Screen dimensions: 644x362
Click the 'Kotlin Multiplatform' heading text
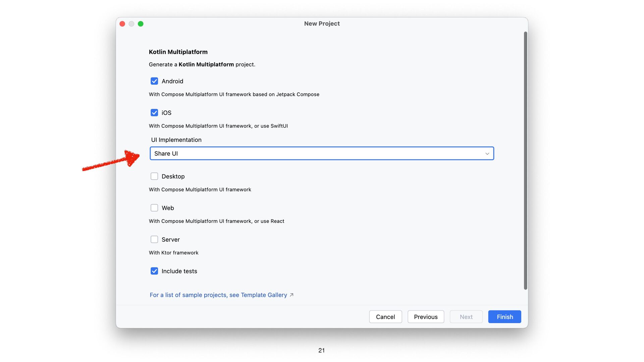tap(178, 52)
